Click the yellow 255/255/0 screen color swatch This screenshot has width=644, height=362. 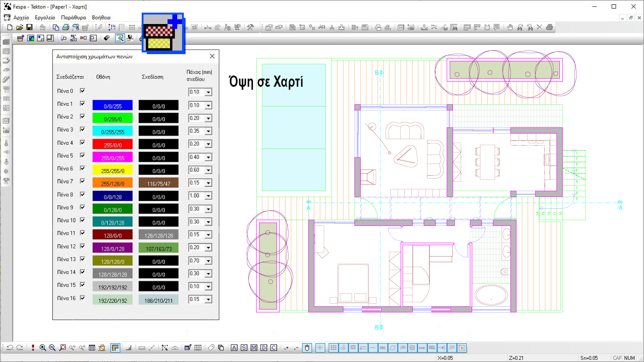112,170
